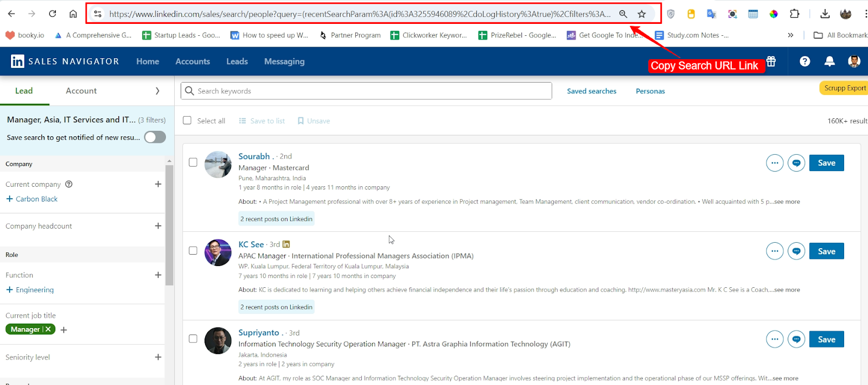868x385 pixels.
Task: Click the browser forward arrow
Action: 31,14
